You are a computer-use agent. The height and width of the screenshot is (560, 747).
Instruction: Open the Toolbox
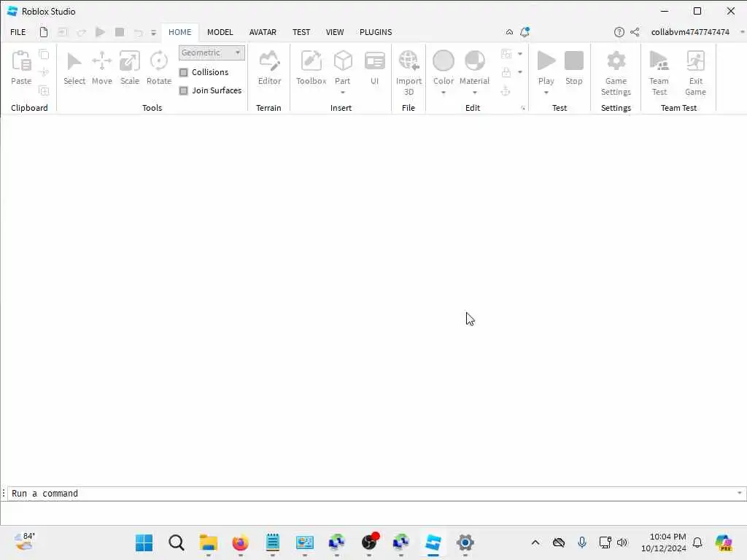coord(311,68)
